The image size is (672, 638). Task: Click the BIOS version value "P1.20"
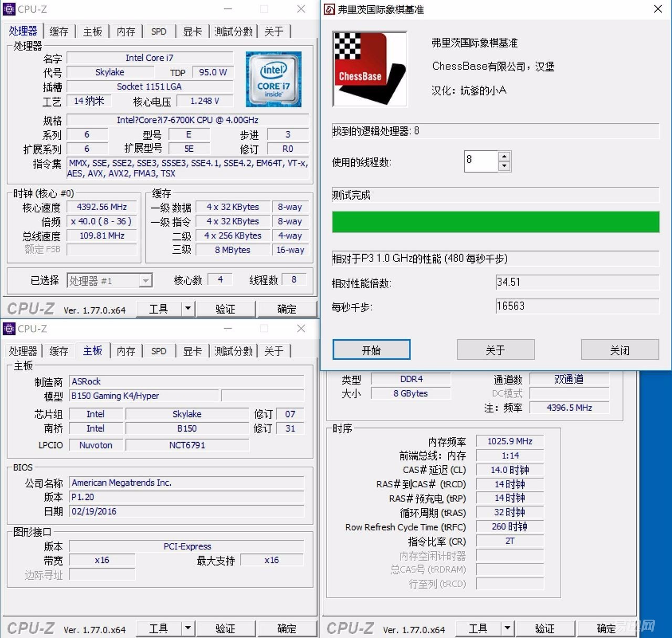click(186, 497)
